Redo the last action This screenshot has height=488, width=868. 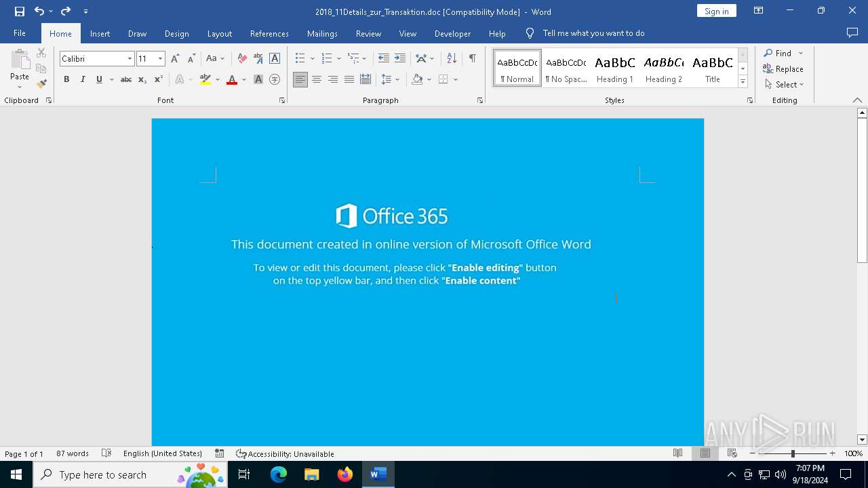[66, 11]
